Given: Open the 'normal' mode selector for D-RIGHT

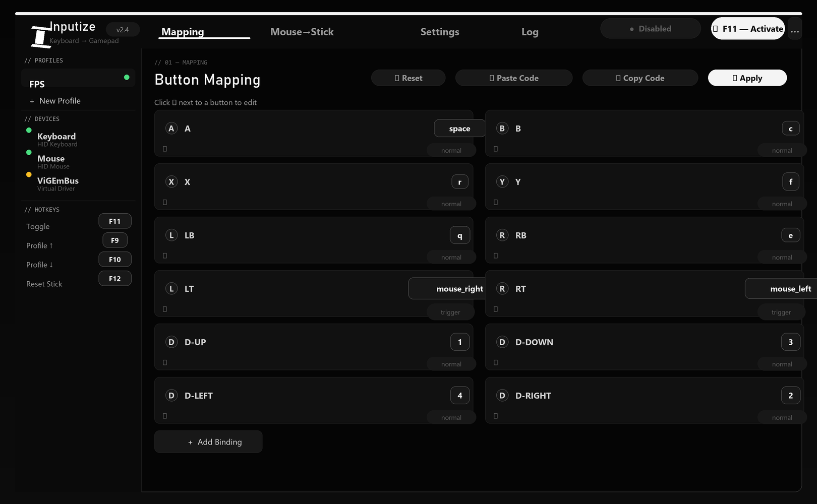Looking at the screenshot, I should point(782,417).
